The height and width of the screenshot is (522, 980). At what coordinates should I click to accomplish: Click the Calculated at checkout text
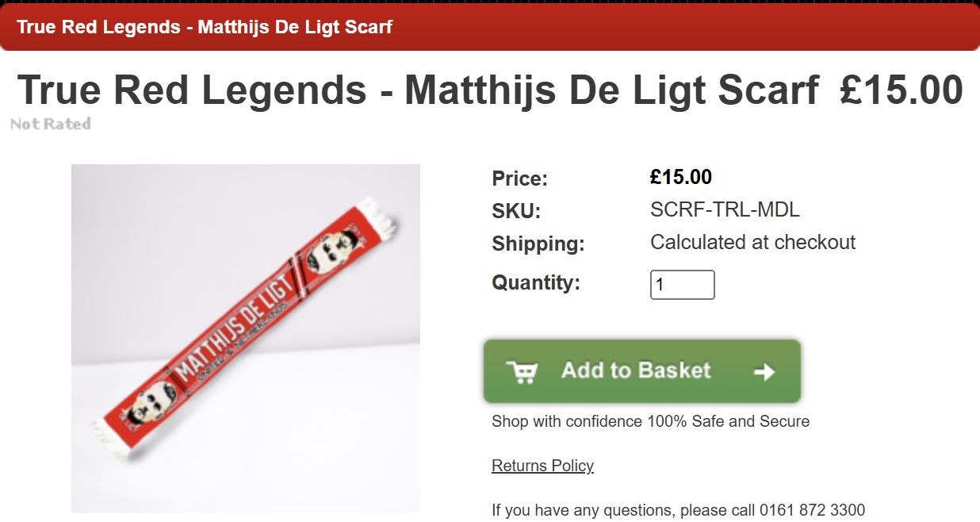(x=752, y=242)
